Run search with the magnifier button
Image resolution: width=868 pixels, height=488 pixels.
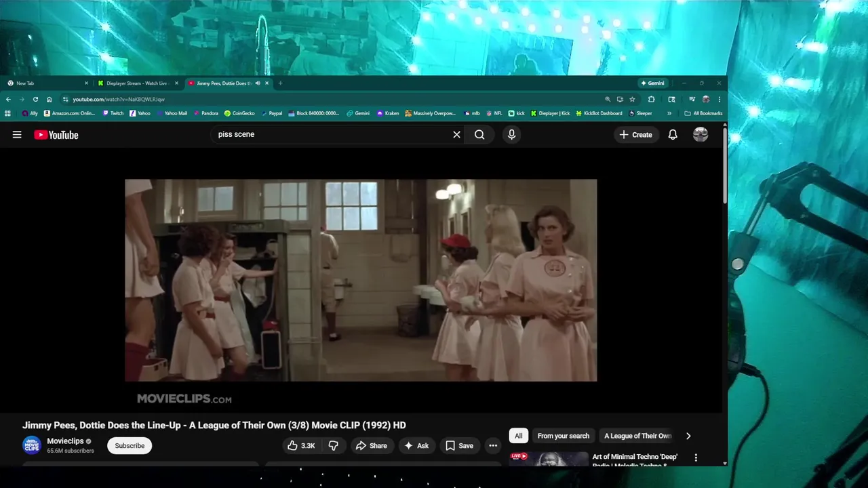pos(479,135)
